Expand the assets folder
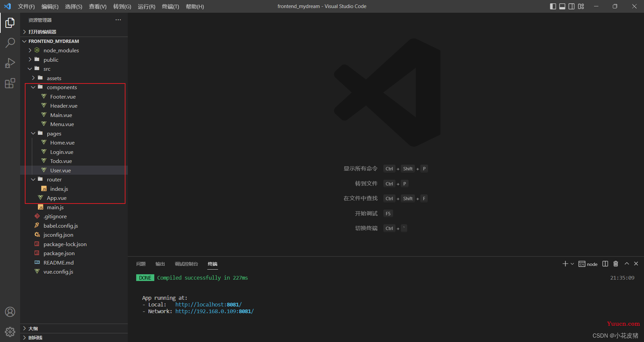 (x=74, y=78)
